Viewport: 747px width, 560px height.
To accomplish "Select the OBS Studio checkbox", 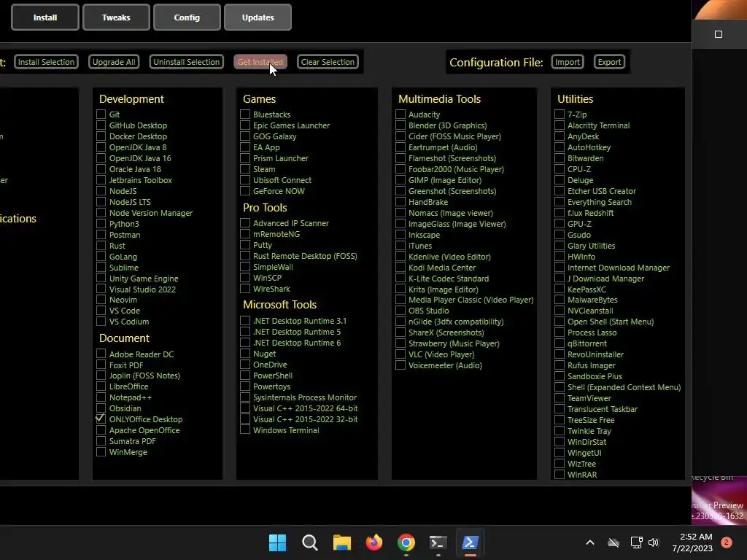I will pos(400,311).
